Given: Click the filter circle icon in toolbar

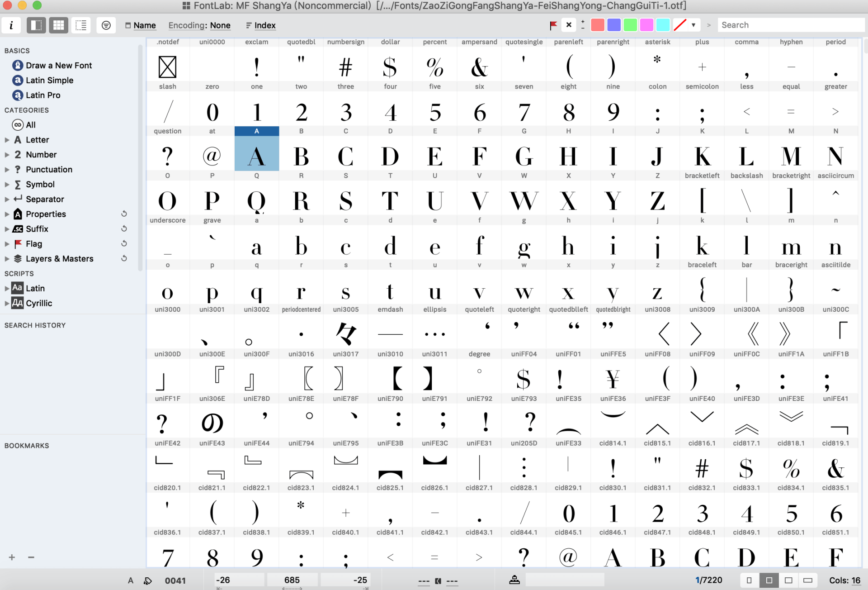Looking at the screenshot, I should click(106, 25).
